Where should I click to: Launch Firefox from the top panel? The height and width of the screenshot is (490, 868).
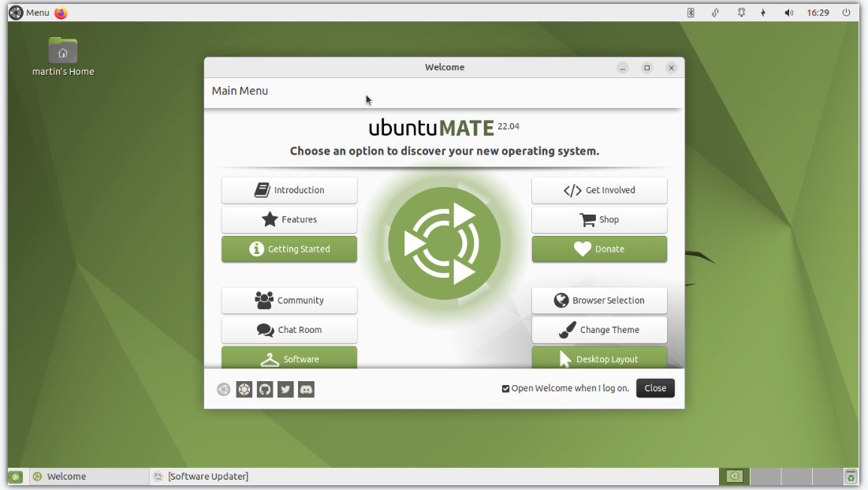click(x=59, y=13)
